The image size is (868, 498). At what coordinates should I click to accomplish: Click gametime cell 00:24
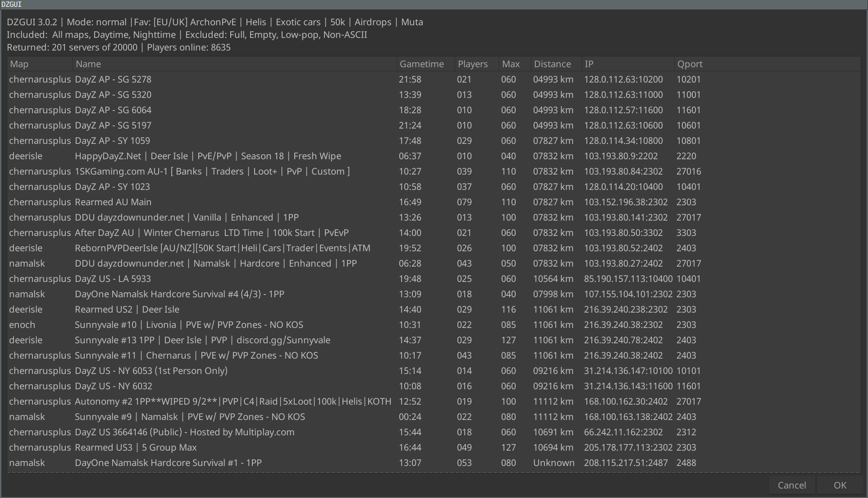click(x=410, y=417)
